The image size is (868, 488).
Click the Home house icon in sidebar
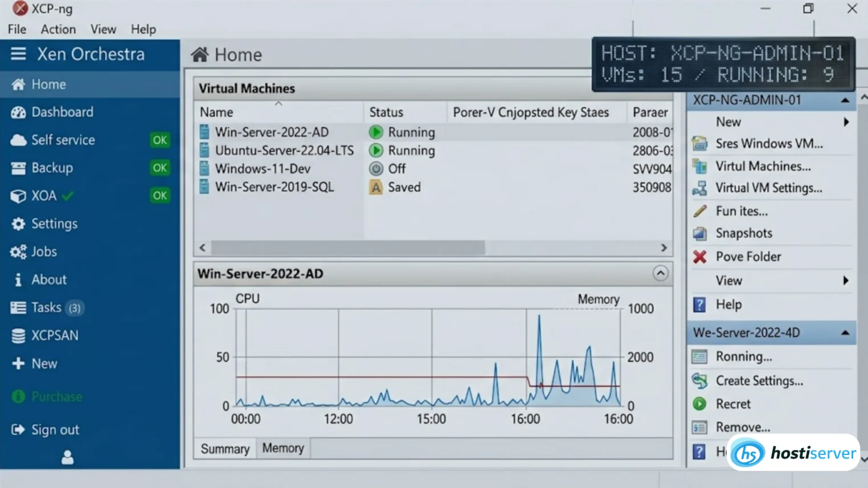pyautogui.click(x=18, y=84)
